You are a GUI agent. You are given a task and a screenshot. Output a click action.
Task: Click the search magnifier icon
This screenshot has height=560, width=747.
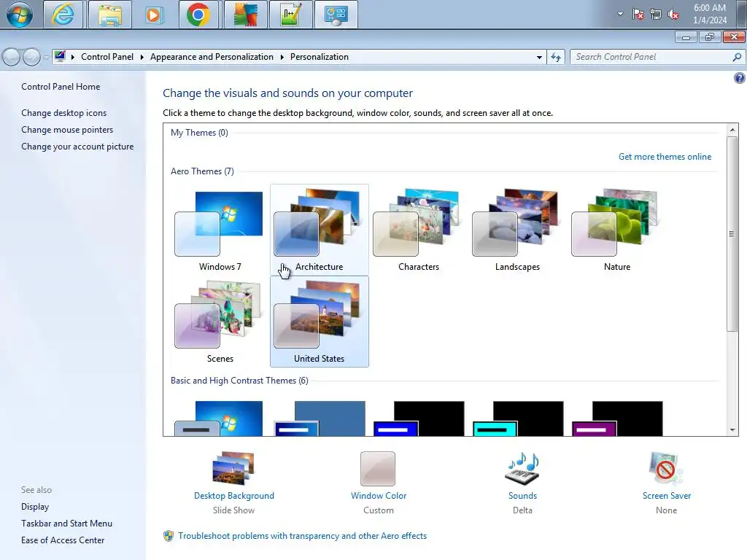click(737, 57)
